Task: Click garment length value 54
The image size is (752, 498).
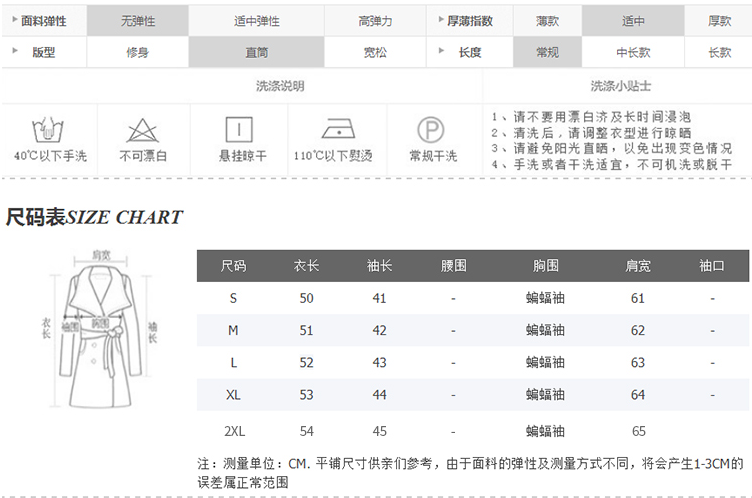Action: [x=306, y=431]
